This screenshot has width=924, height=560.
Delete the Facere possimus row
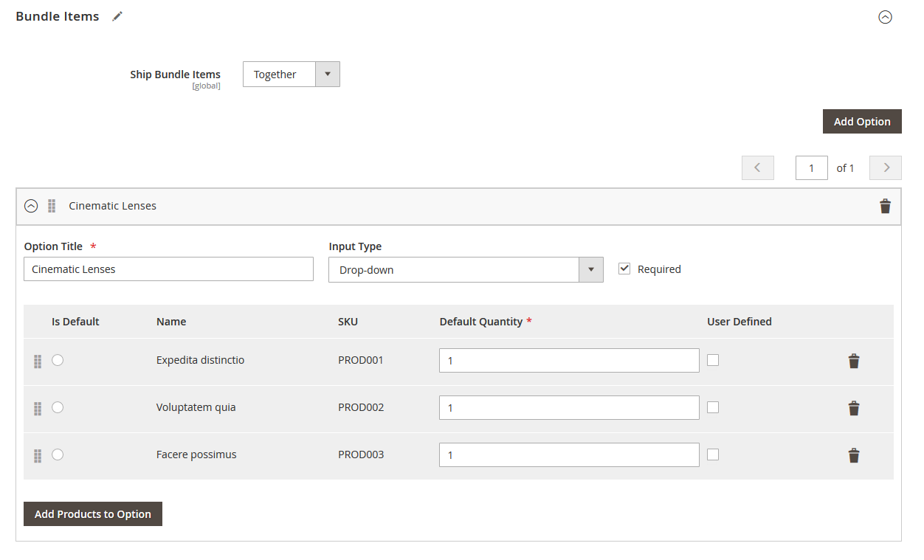point(854,455)
